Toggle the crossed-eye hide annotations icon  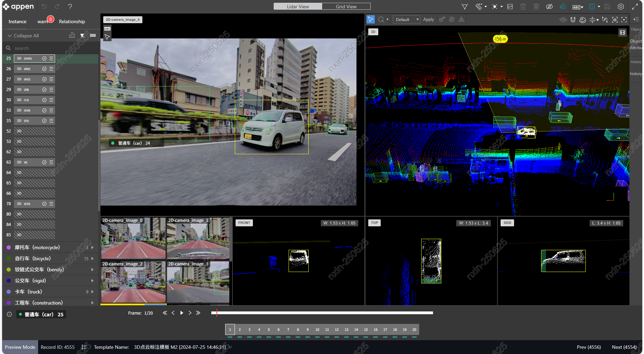[549, 7]
